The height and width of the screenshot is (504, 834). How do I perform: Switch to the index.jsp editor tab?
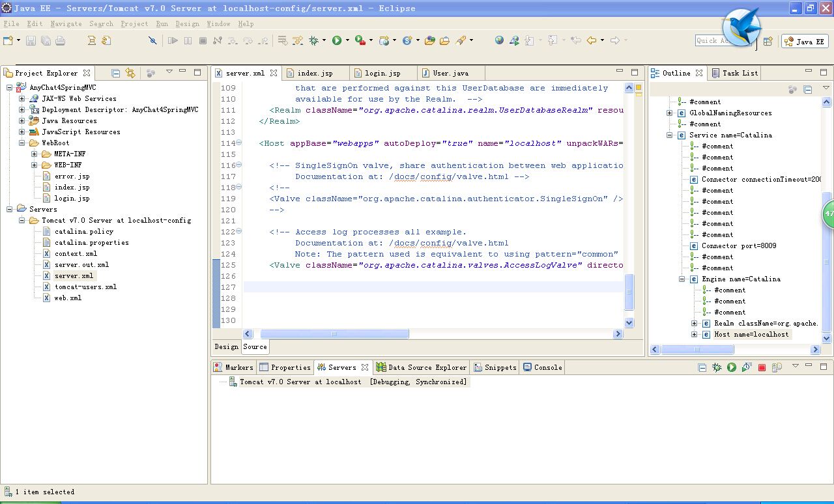[315, 73]
